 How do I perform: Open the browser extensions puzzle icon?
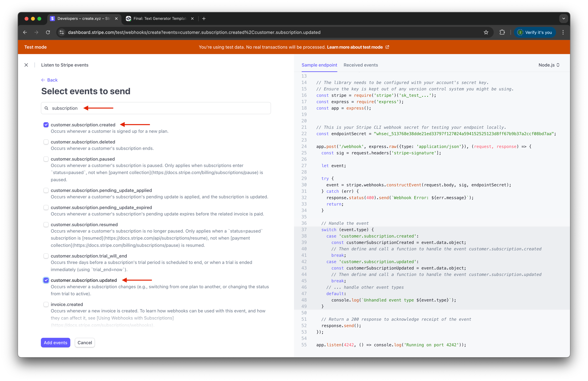coord(502,32)
